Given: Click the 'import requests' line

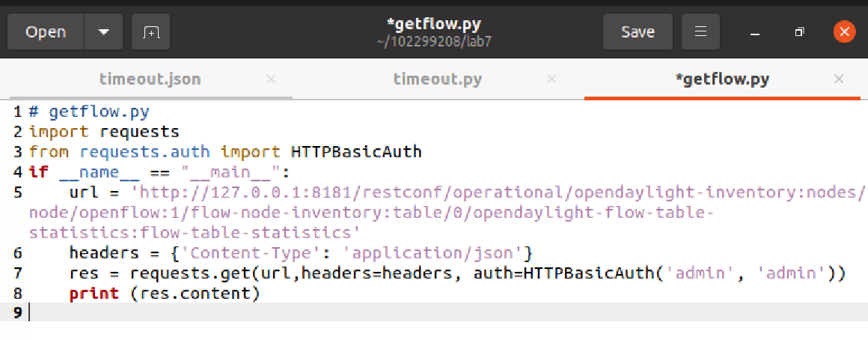Looking at the screenshot, I should pyautogui.click(x=104, y=133).
